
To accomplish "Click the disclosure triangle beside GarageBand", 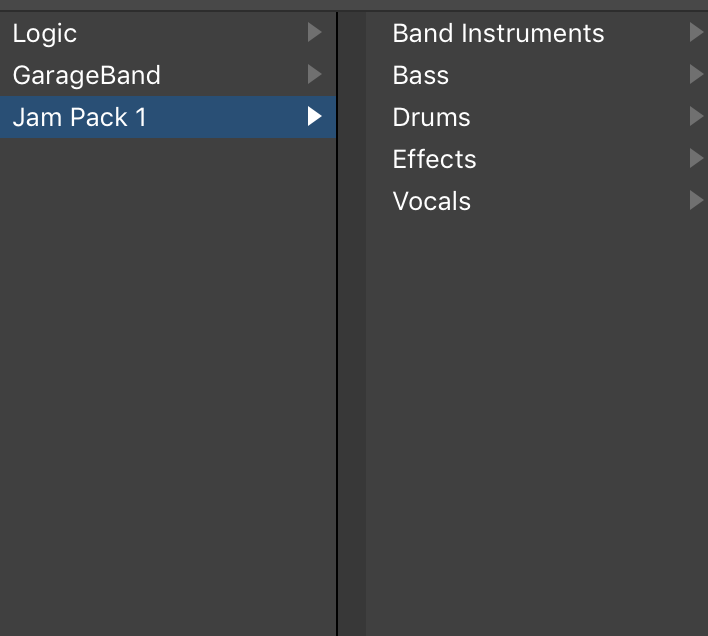I will [314, 75].
